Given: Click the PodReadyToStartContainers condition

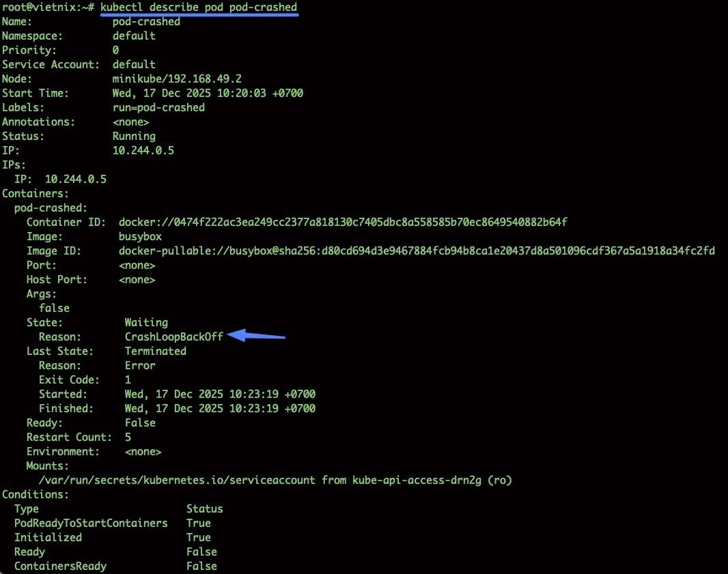Looking at the screenshot, I should coord(91,523).
